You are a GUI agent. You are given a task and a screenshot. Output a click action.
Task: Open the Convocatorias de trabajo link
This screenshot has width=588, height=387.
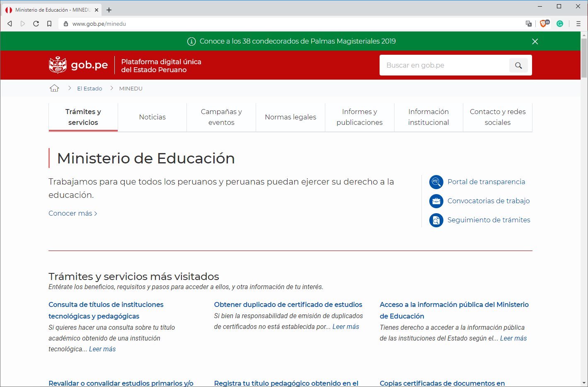click(x=489, y=201)
